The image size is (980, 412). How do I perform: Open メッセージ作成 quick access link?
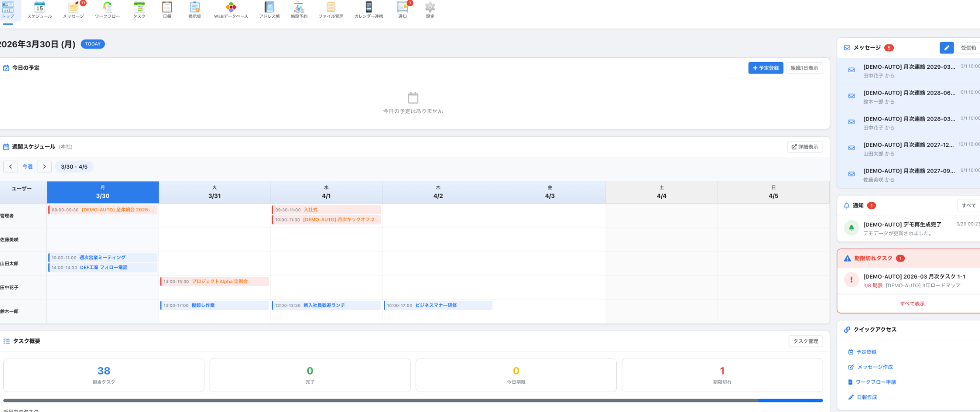pos(870,367)
